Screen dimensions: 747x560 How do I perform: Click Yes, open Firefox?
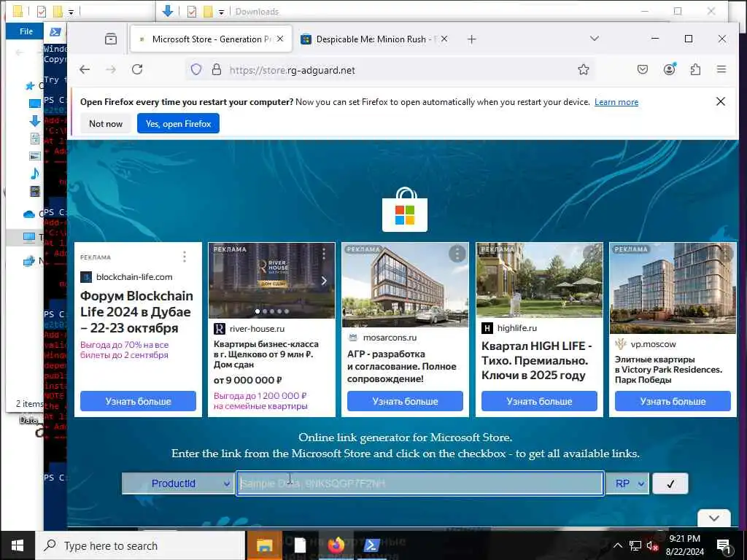tap(178, 124)
